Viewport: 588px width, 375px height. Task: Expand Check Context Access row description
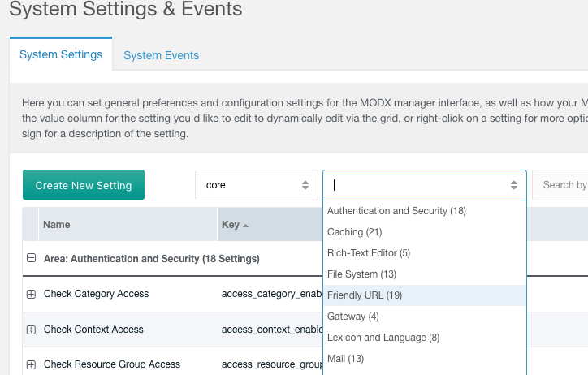pyautogui.click(x=31, y=330)
